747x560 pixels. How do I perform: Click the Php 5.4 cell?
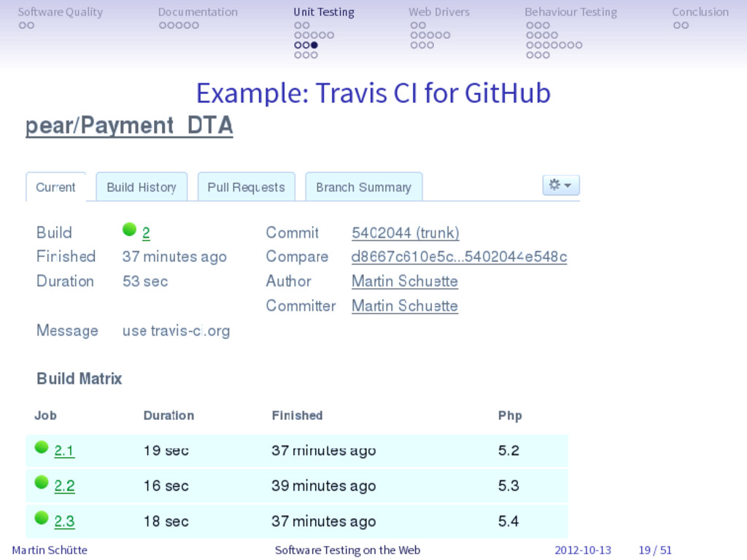508,521
